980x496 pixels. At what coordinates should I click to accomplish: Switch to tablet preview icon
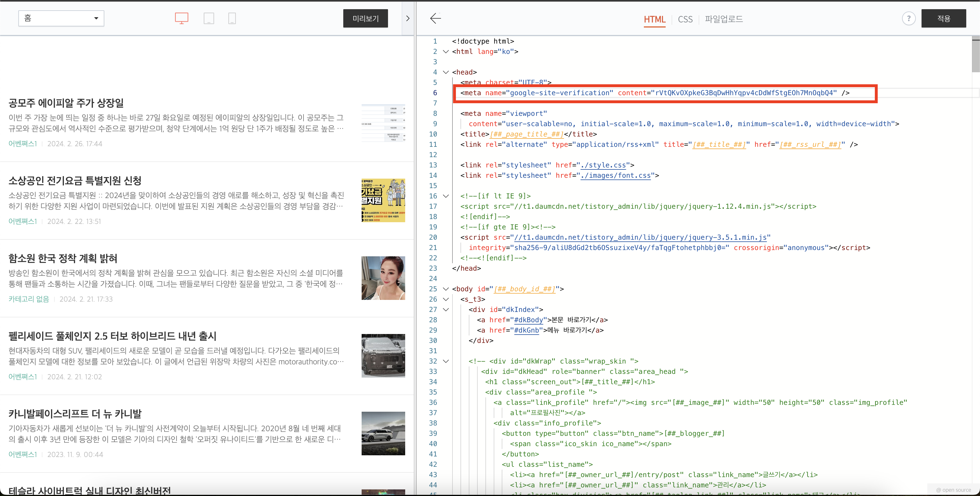(x=209, y=18)
